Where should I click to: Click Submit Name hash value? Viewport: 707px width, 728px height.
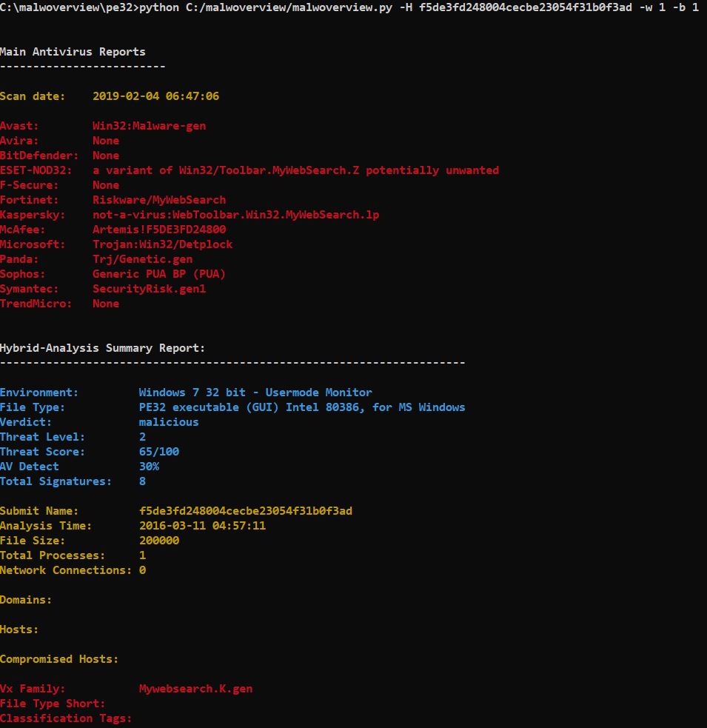tap(246, 511)
